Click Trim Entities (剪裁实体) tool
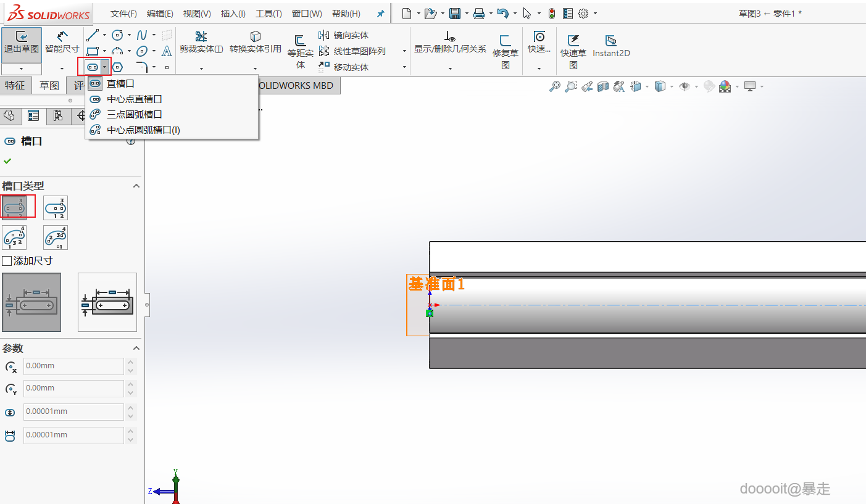Image resolution: width=866 pixels, height=504 pixels. 201,43
